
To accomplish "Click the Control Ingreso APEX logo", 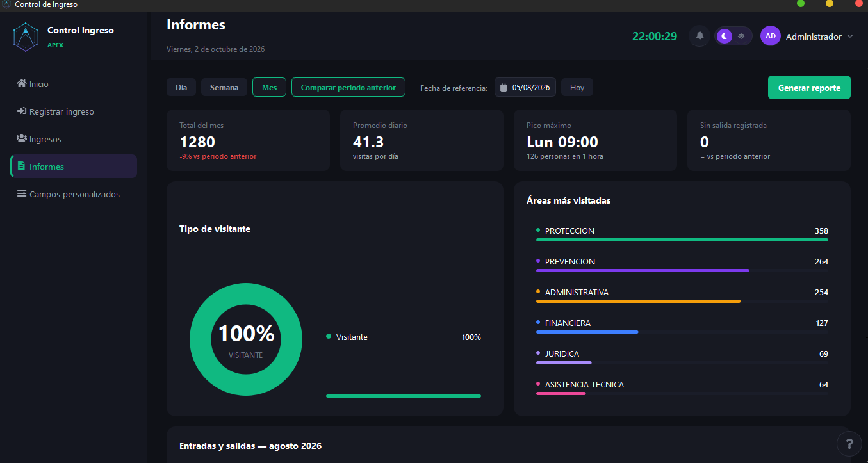I will (26, 37).
